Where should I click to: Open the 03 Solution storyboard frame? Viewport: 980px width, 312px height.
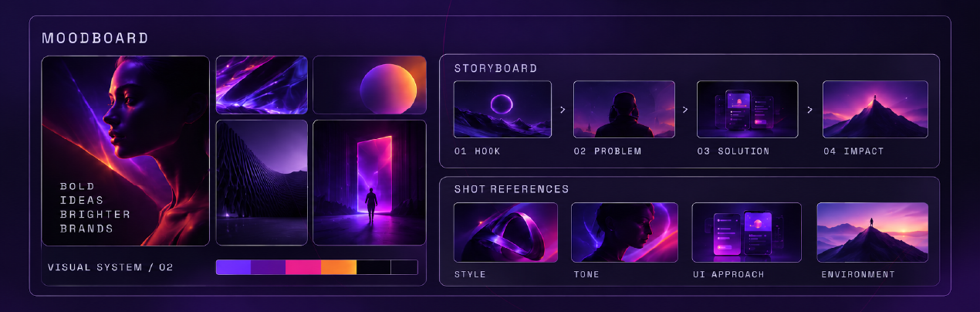[x=747, y=110]
